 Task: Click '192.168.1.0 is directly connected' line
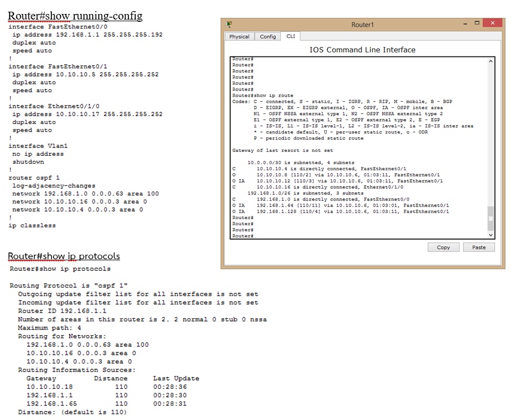click(x=321, y=199)
